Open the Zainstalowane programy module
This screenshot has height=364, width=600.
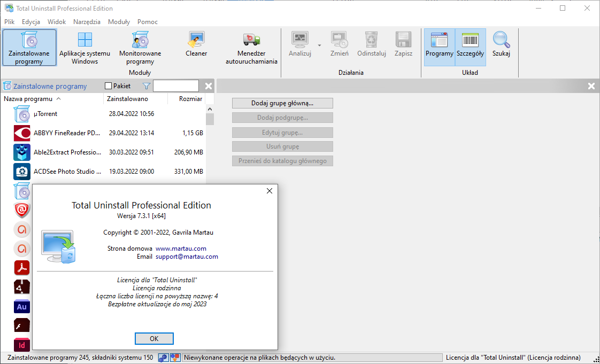tap(29, 48)
